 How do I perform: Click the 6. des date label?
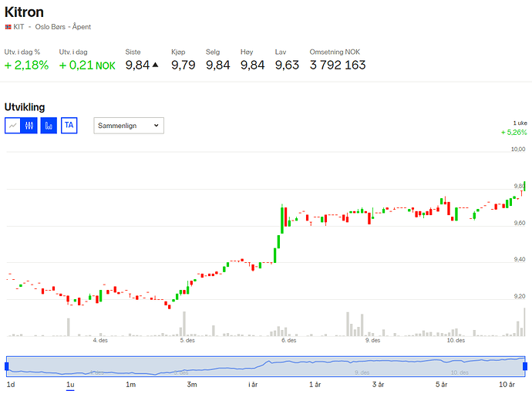(288, 340)
